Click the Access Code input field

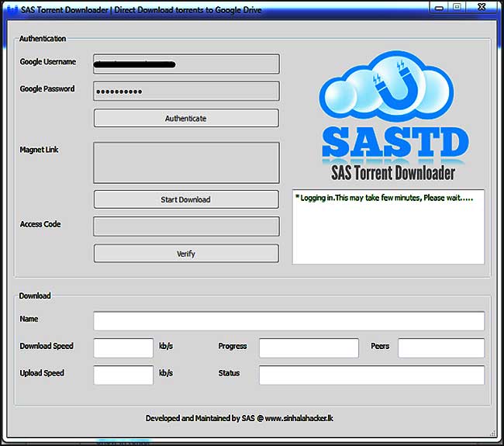[186, 226]
